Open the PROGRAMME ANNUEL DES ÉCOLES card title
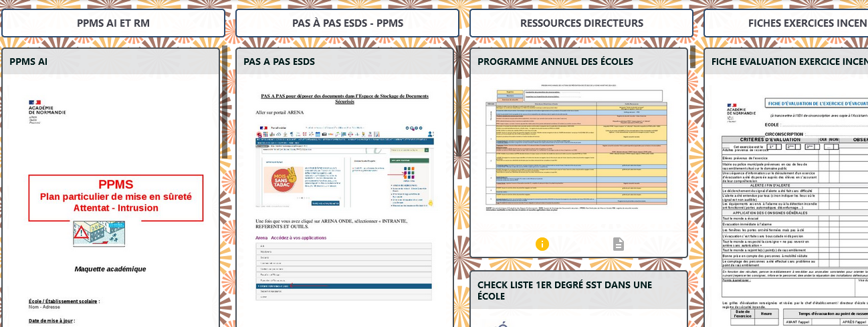 pyautogui.click(x=555, y=62)
